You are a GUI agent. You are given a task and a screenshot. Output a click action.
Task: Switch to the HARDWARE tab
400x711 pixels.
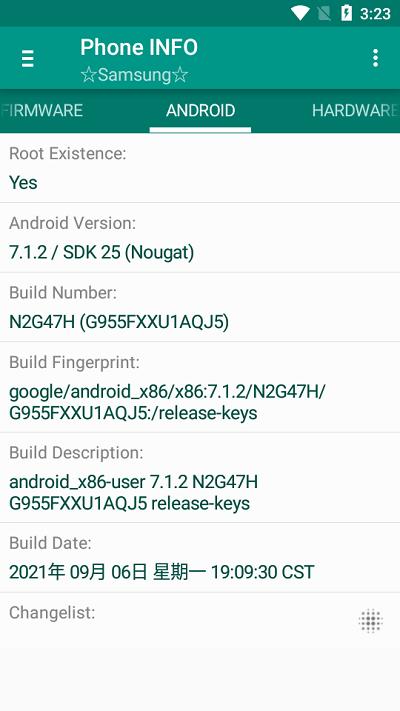(355, 110)
